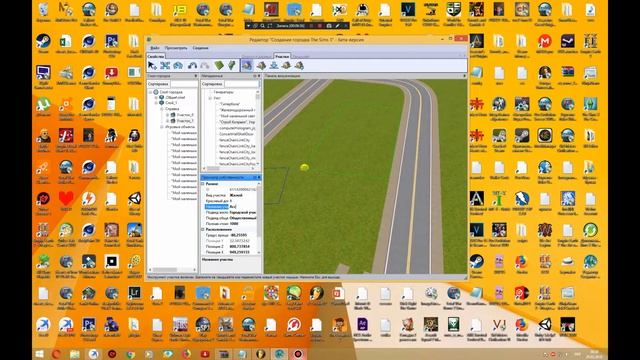Click the yellow lot marker in viewport
The image size is (640, 360).
304,167
